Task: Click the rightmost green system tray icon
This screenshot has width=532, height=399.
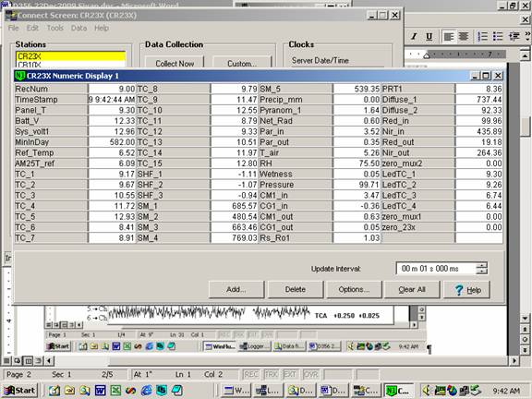Action: 476,391
